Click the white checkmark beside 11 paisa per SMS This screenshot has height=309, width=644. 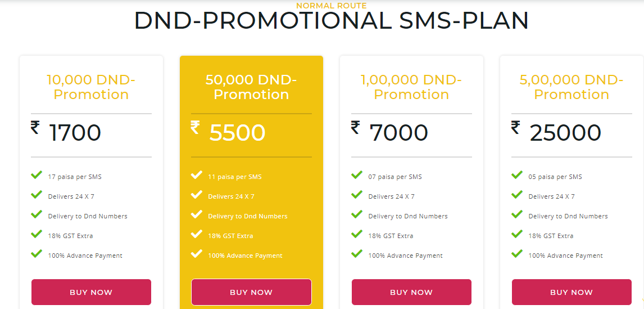[197, 175]
